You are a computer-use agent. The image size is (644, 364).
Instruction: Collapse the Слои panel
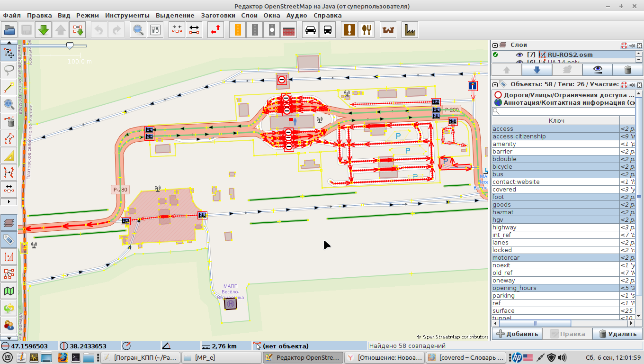click(495, 45)
